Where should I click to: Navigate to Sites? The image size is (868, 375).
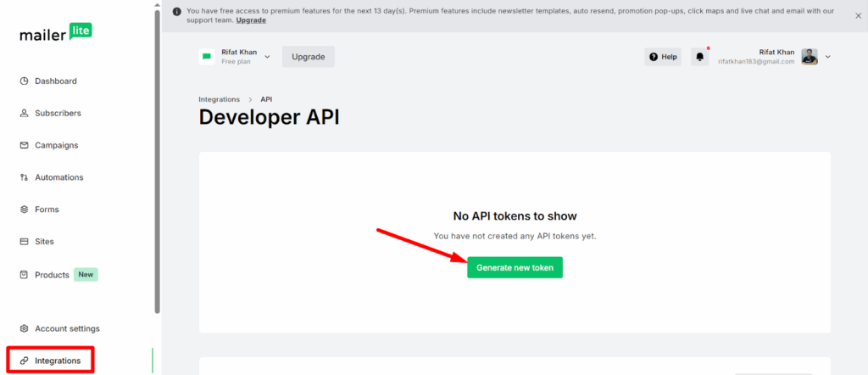44,242
